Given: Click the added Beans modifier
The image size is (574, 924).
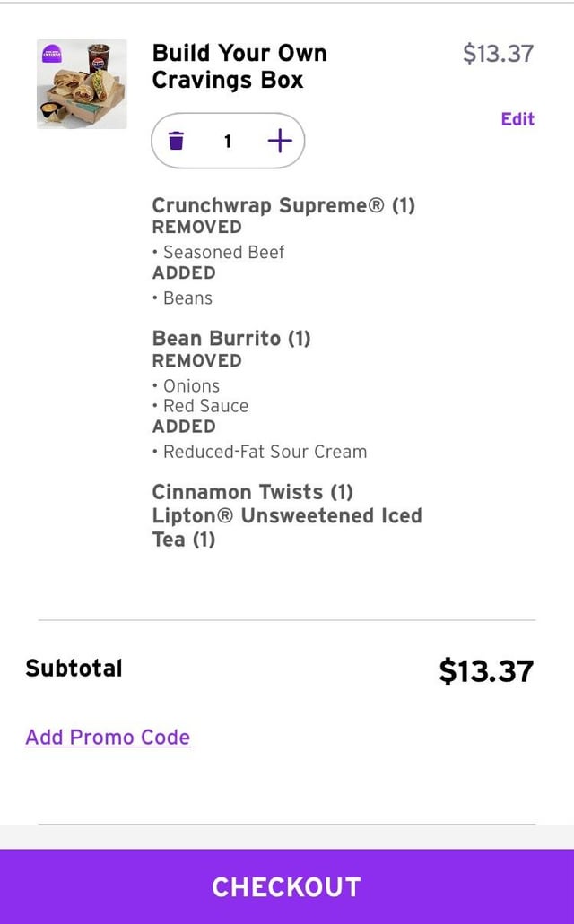Looking at the screenshot, I should 187,298.
